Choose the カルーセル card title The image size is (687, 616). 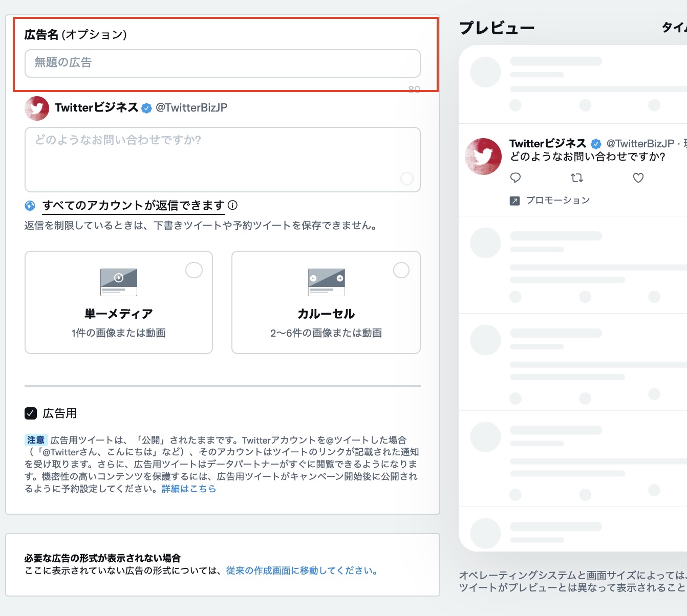[326, 314]
